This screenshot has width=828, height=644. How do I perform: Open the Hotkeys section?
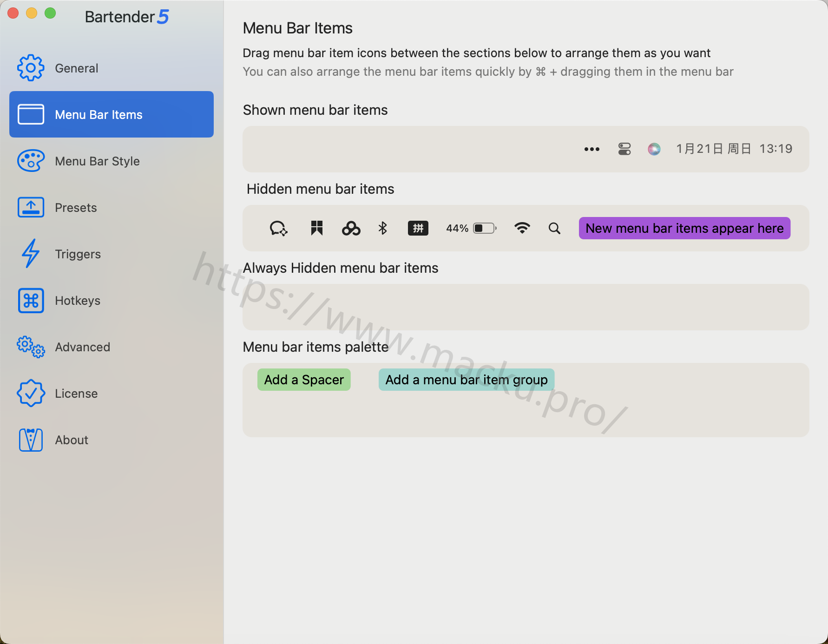coord(112,301)
